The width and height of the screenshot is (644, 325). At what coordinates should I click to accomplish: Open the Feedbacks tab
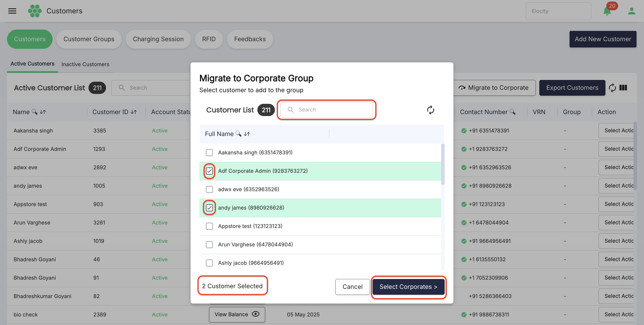250,39
